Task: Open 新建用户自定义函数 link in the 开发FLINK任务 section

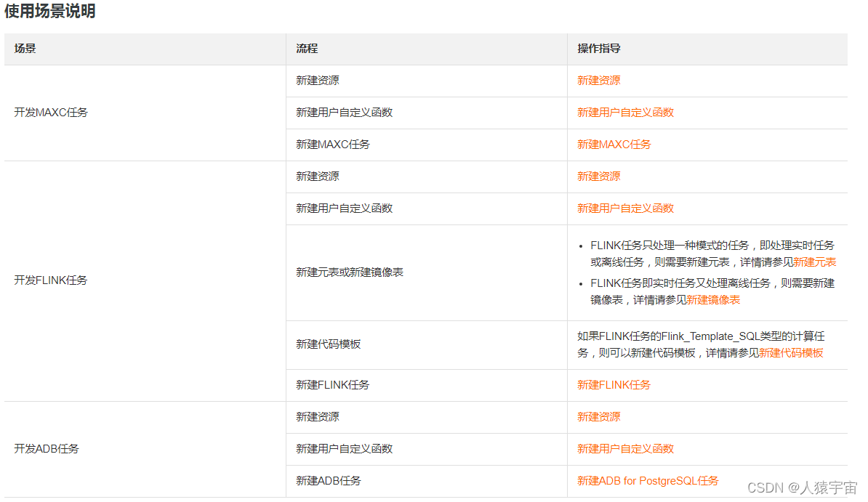Action: click(x=625, y=209)
